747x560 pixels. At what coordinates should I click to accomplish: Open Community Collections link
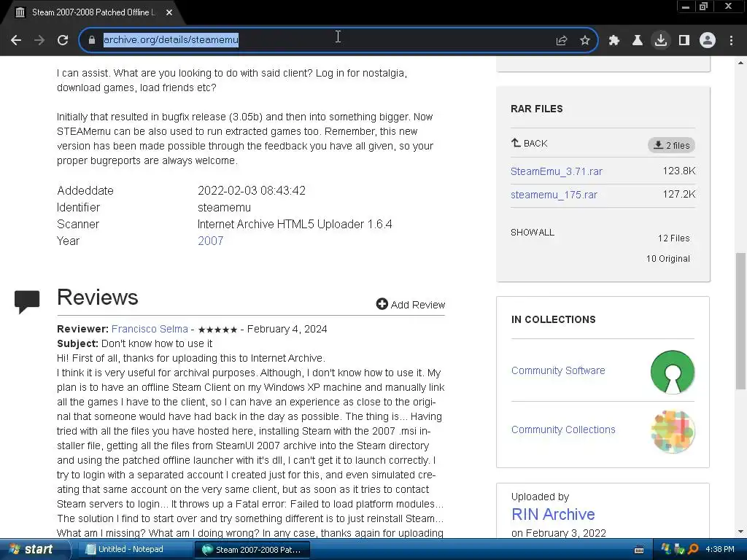(x=563, y=429)
